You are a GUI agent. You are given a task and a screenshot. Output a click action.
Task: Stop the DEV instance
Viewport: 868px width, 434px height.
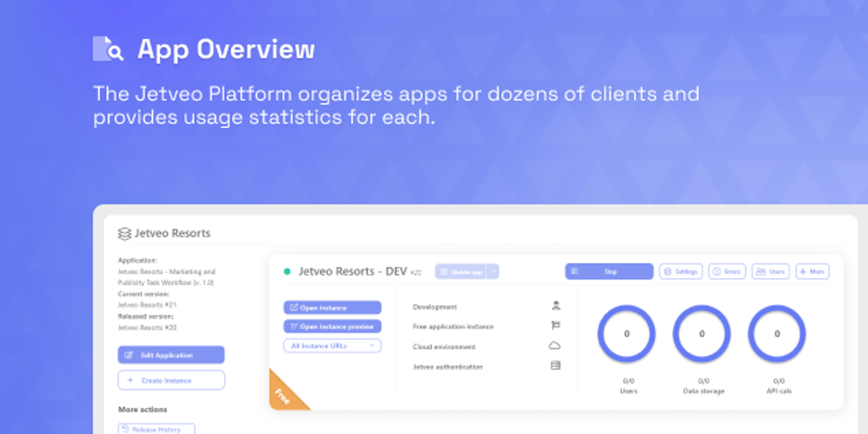pos(609,272)
